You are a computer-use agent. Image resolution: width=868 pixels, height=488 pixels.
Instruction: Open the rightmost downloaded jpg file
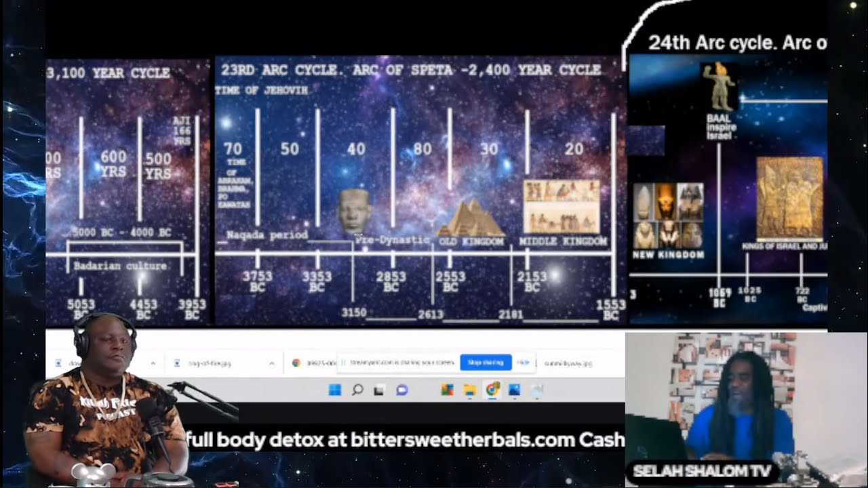(568, 363)
